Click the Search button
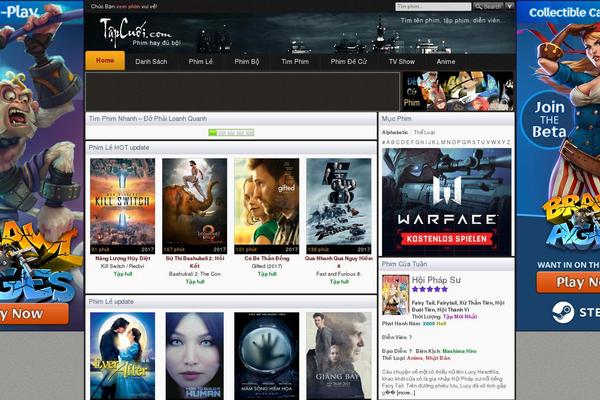The height and width of the screenshot is (400, 600). [489, 7]
